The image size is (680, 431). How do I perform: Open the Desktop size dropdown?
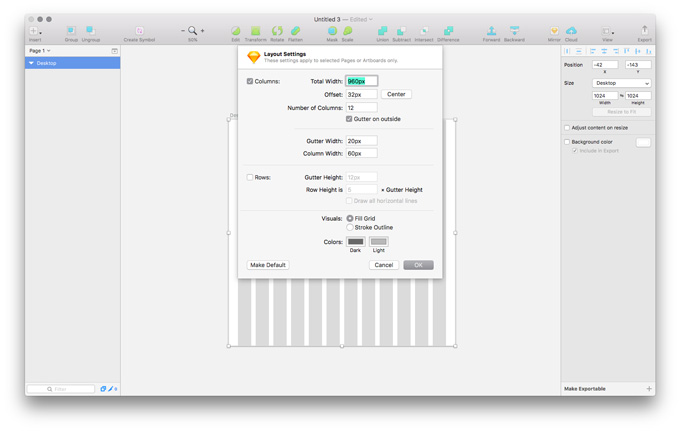point(621,83)
